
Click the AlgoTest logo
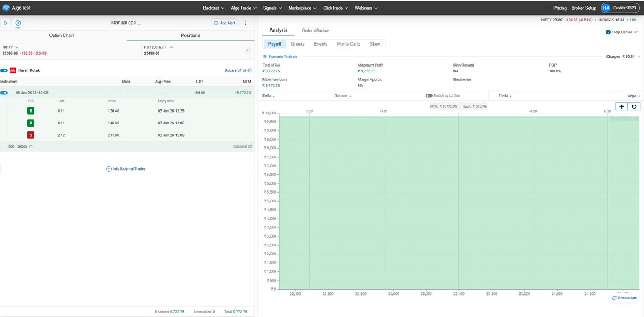[x=17, y=8]
